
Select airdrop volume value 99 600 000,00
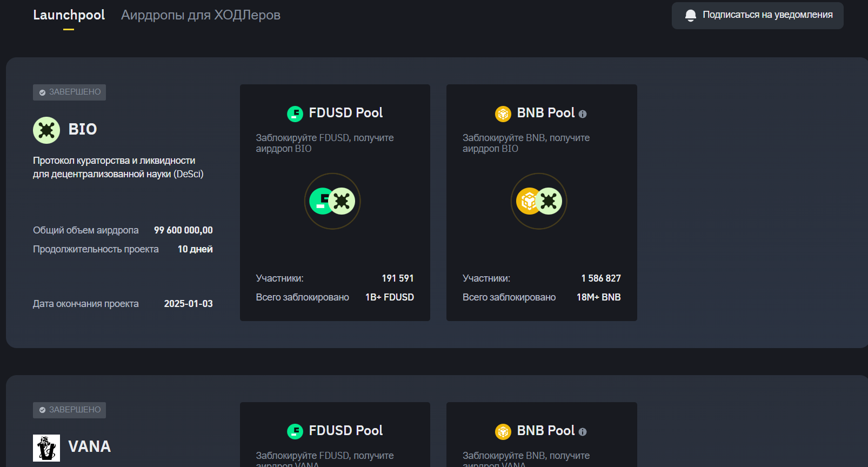click(183, 230)
